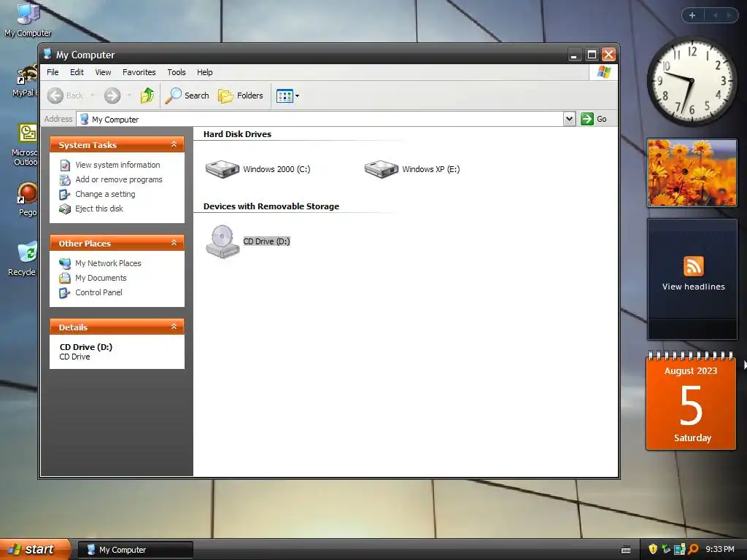This screenshot has height=560, width=747.
Task: Click the Control Panel sidebar icon
Action: click(65, 293)
